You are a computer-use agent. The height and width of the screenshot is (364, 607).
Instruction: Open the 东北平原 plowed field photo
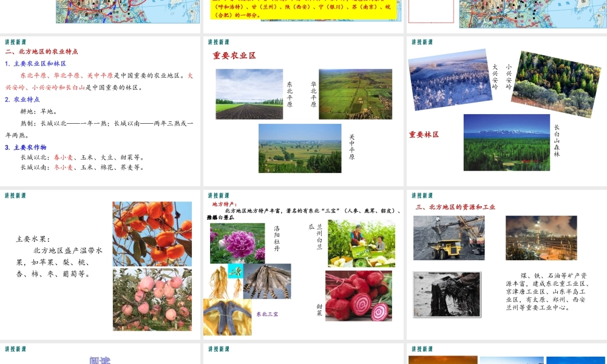249,94
